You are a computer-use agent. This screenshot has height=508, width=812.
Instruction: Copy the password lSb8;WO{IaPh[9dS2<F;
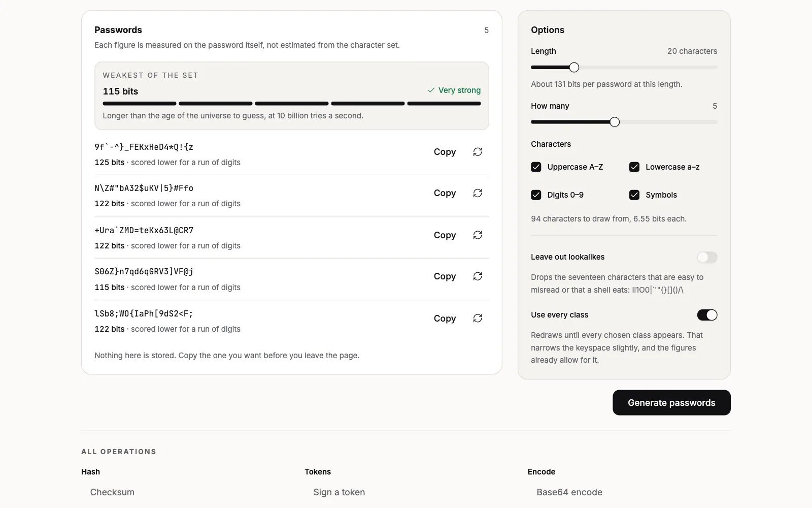[445, 319]
